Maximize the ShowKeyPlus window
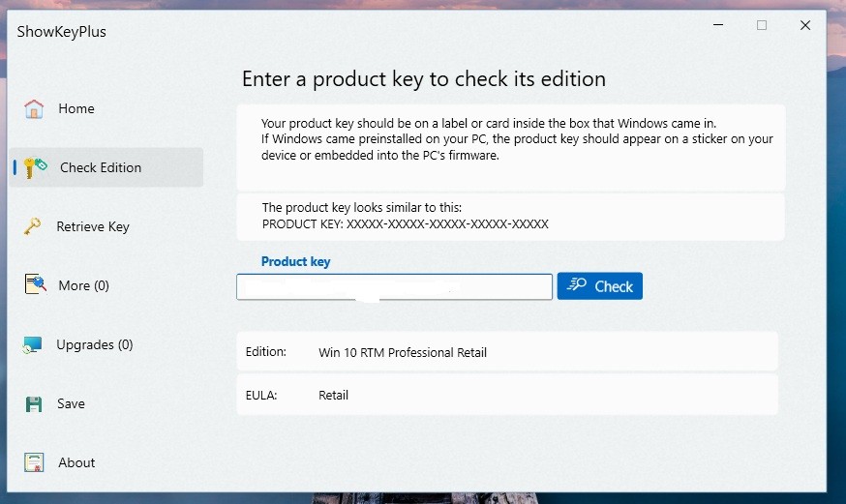This screenshot has height=504, width=846. pos(762,25)
